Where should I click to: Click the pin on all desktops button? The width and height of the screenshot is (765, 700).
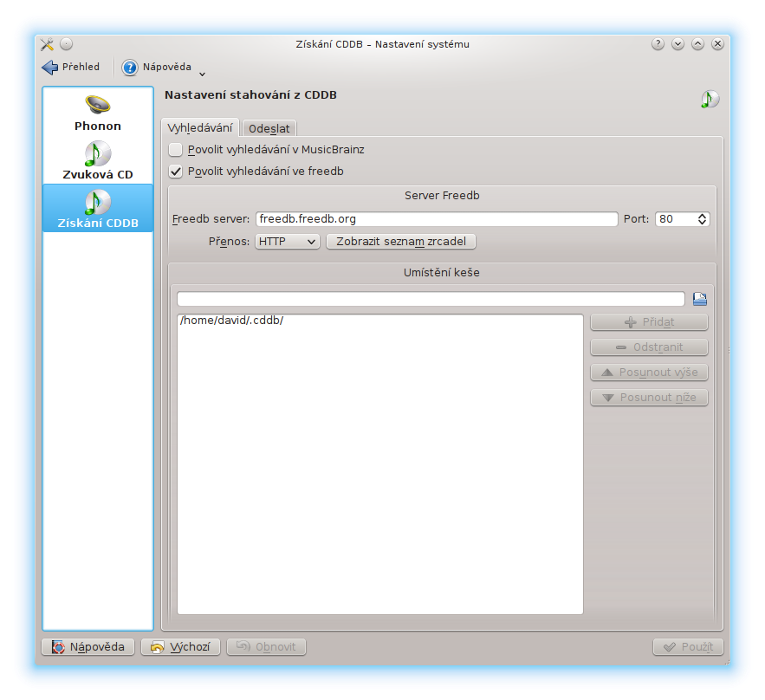point(67,44)
